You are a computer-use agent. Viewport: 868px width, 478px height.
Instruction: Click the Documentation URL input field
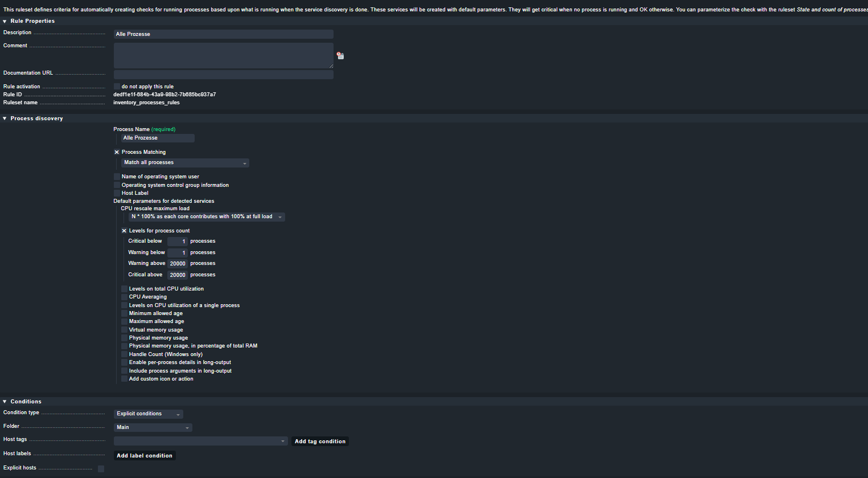223,75
